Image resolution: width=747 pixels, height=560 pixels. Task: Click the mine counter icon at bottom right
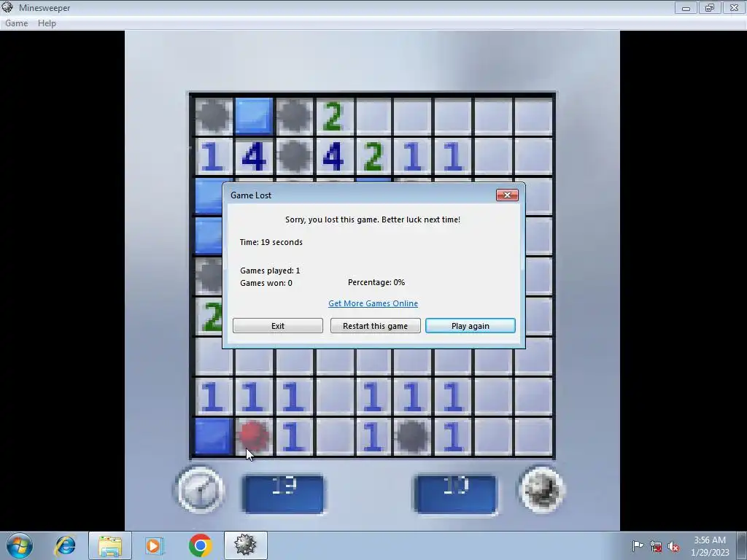click(x=541, y=489)
